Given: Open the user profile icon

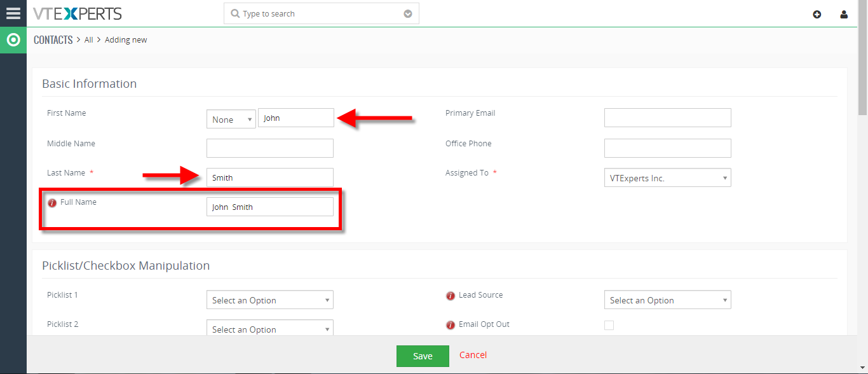Looking at the screenshot, I should pos(844,14).
